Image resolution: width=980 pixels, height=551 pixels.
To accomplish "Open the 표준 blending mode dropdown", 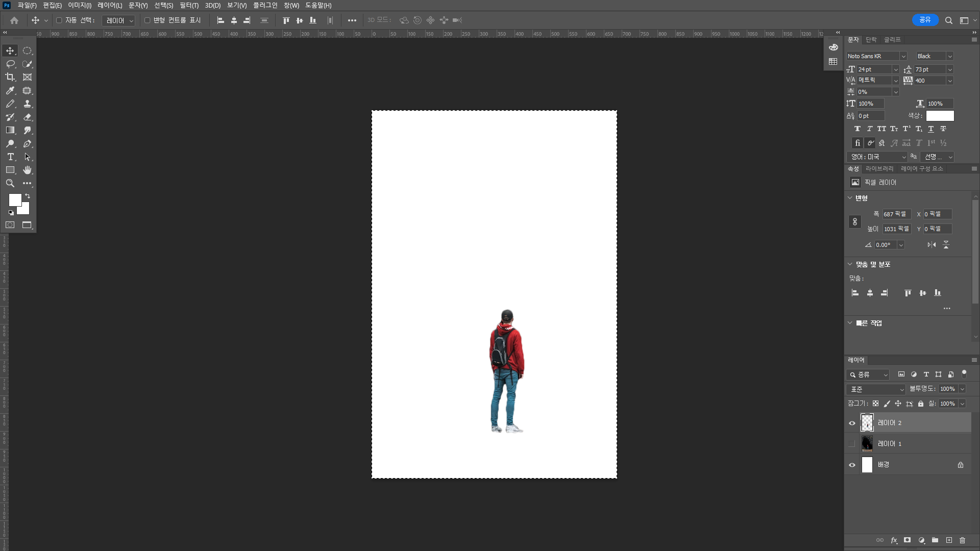I will (x=876, y=389).
